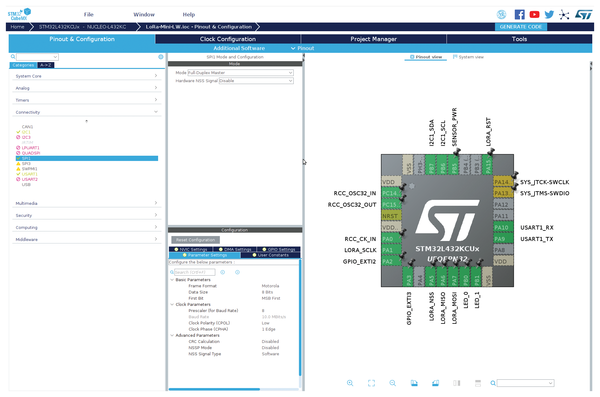600x397 pixels.
Task: Go to previous parameter search result
Action: (223, 272)
